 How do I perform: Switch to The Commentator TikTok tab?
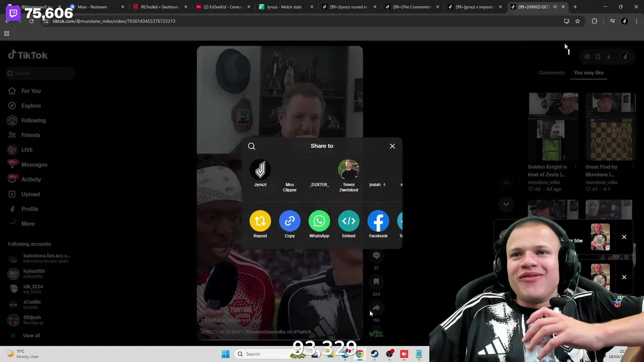coord(412,7)
